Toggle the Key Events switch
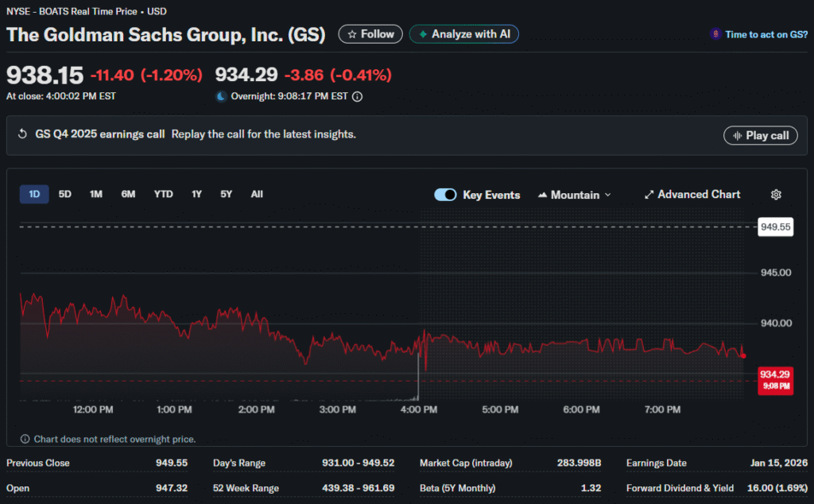Screen dimensions: 814x504 445,195
